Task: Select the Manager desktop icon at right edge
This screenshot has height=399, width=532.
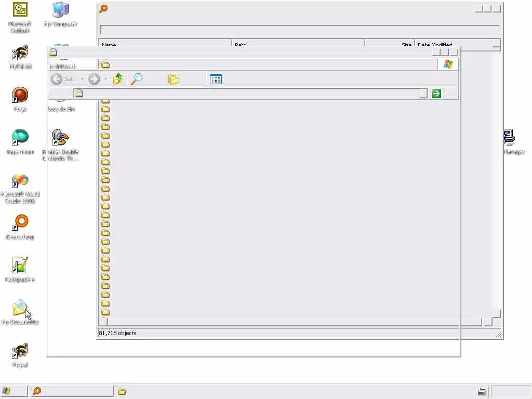Action: pyautogui.click(x=514, y=142)
